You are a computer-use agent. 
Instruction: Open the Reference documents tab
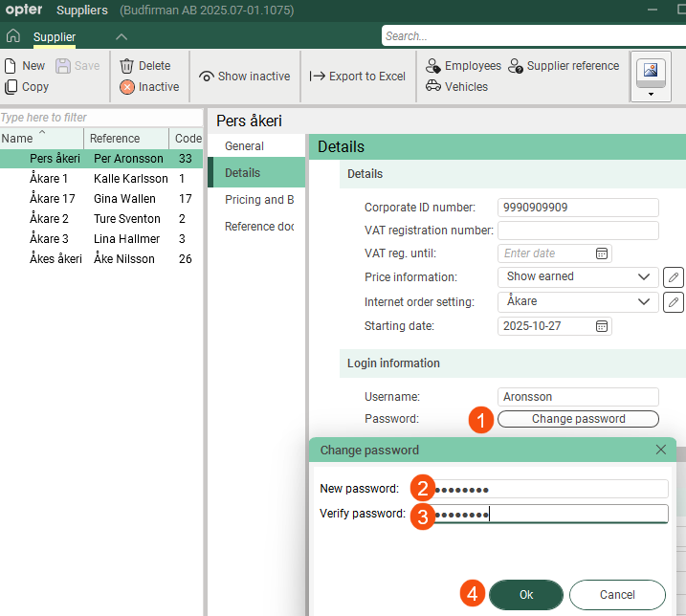point(258,227)
